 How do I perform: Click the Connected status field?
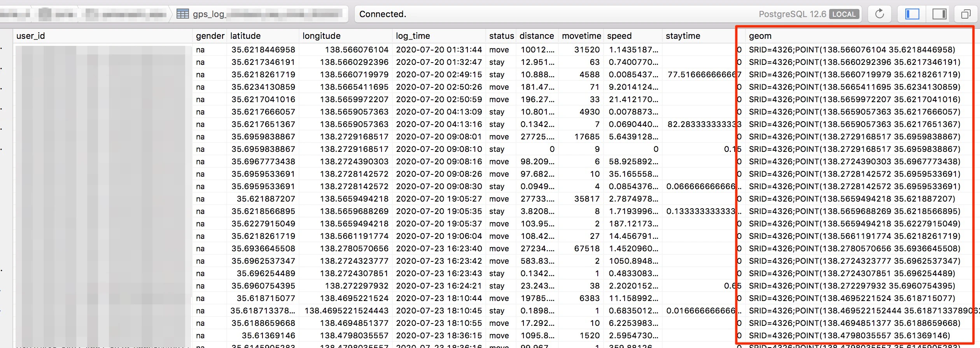tap(608, 14)
